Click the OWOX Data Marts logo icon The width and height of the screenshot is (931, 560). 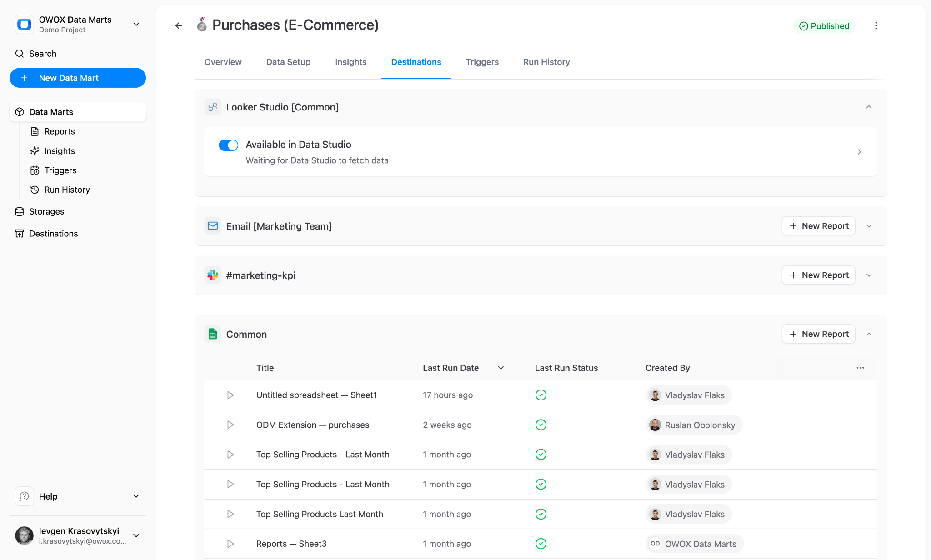tap(24, 24)
